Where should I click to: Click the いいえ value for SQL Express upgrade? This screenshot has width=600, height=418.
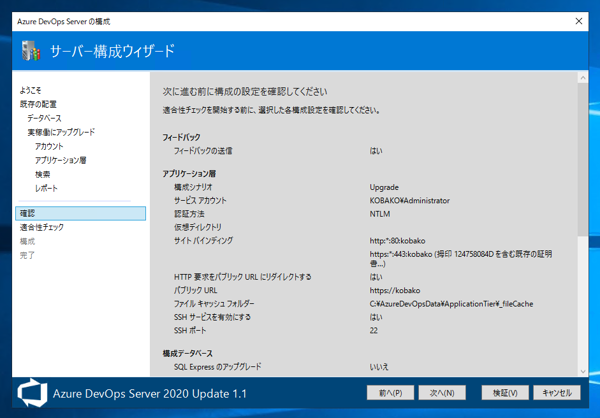click(379, 367)
